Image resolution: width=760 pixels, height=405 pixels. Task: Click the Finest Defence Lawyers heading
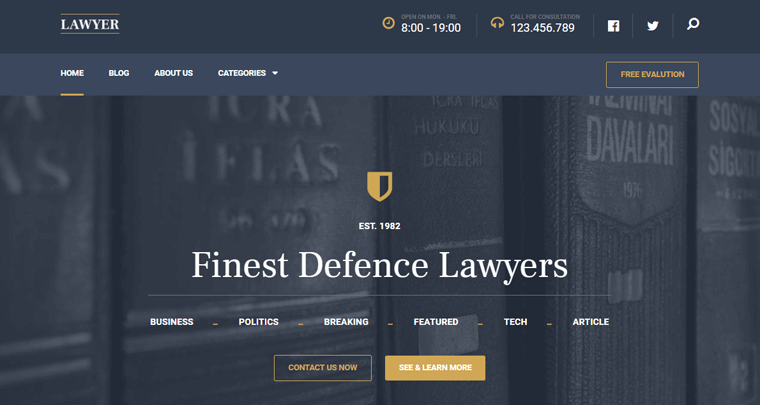pos(380,265)
